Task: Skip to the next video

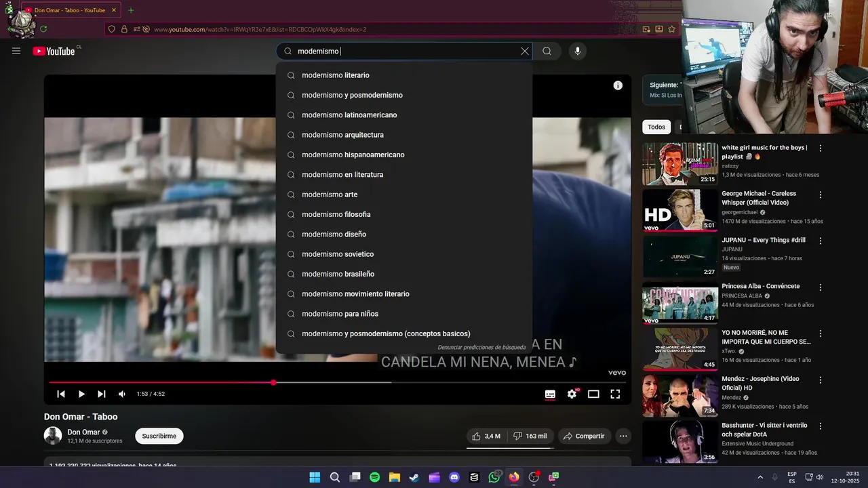Action: 102,394
